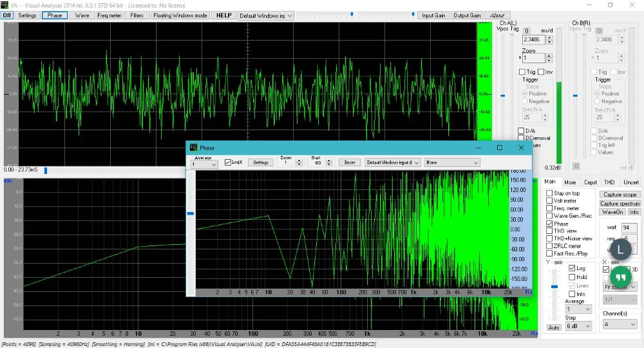Screen dimensions: 644x348
Task: Click the Phase window Start stepper
Action: (328, 162)
